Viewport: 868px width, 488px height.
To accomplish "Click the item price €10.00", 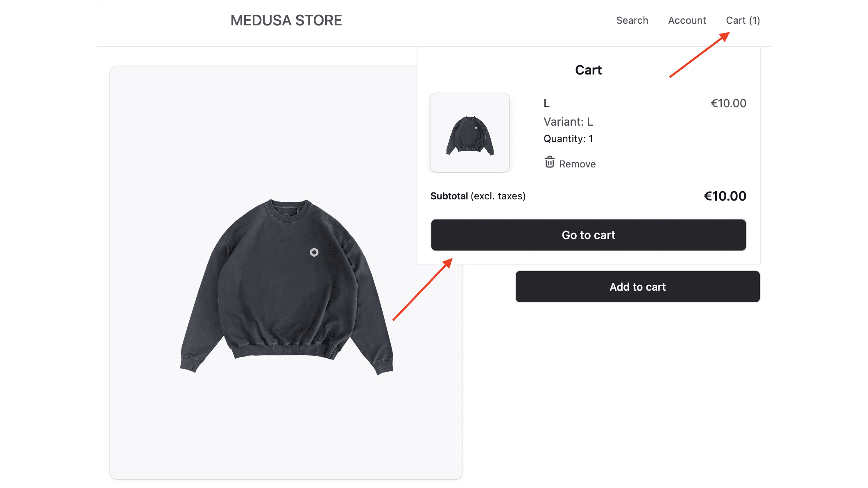I will pos(728,103).
